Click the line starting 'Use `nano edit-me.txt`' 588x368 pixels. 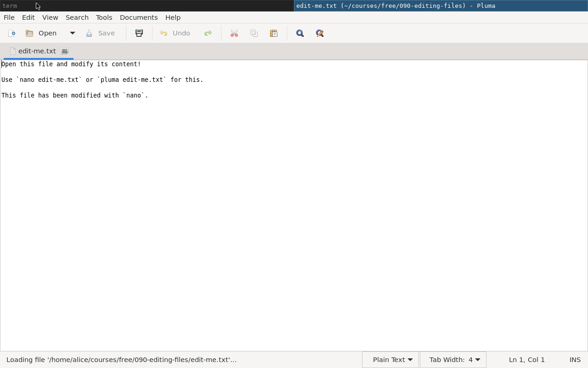pos(102,80)
